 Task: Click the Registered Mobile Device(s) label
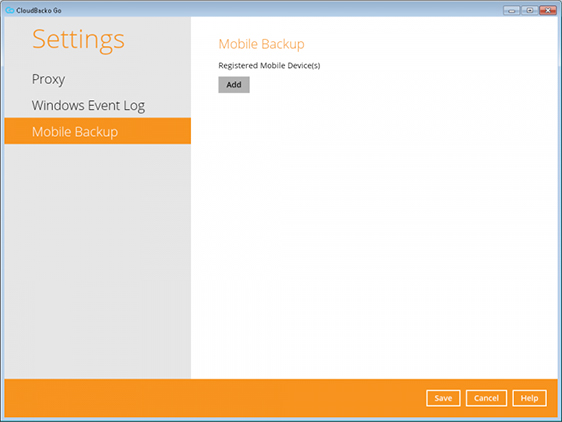tap(269, 66)
